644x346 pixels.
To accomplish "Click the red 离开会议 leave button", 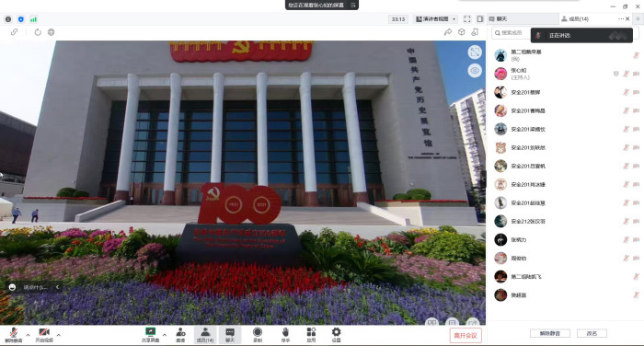I will (466, 335).
